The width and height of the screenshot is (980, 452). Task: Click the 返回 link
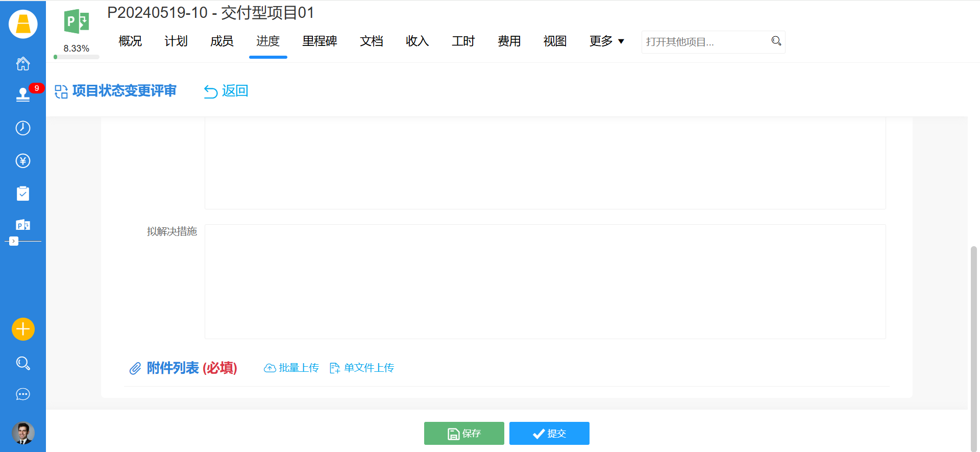coord(226,91)
